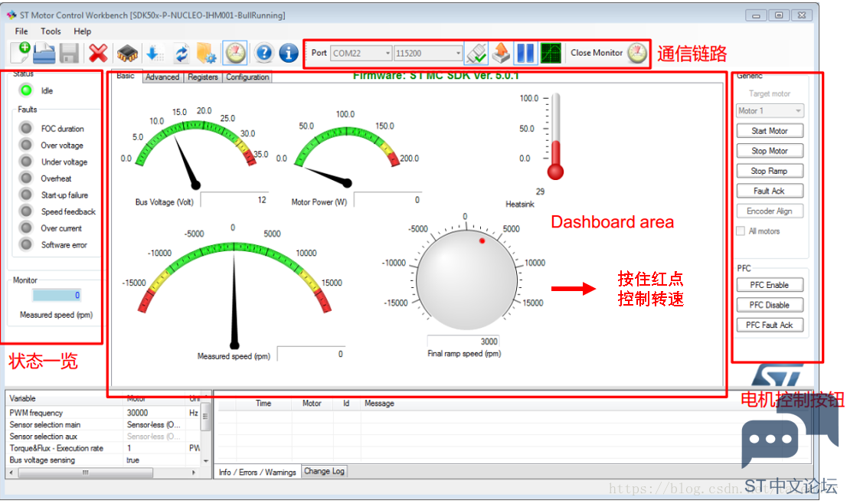Screen dimensions: 847x504
Task: Click the PFC Fault Ack button
Action: click(x=770, y=325)
